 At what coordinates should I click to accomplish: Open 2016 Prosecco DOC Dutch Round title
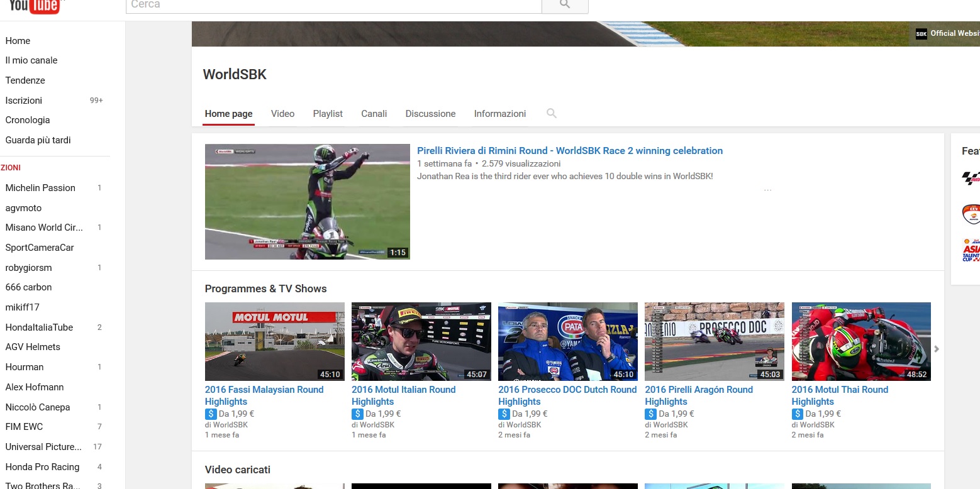pyautogui.click(x=567, y=395)
